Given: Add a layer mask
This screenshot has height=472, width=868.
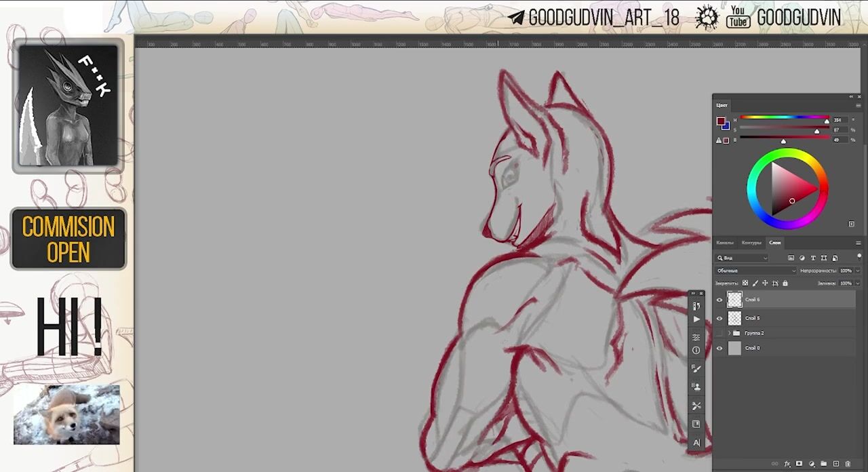Looking at the screenshot, I should tap(799, 464).
